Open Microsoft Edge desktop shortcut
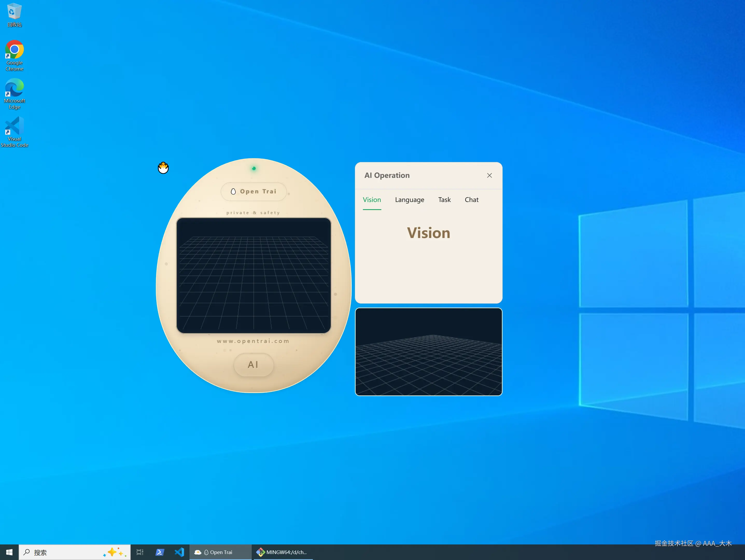 pos(15,94)
